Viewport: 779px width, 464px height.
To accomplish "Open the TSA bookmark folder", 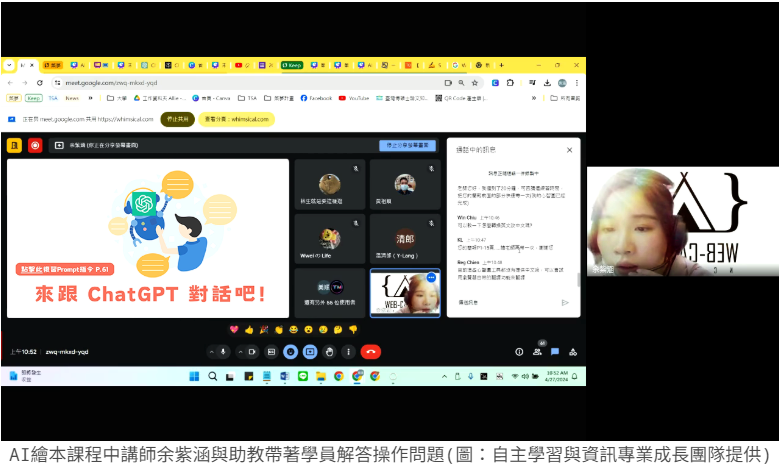I will 247,98.
